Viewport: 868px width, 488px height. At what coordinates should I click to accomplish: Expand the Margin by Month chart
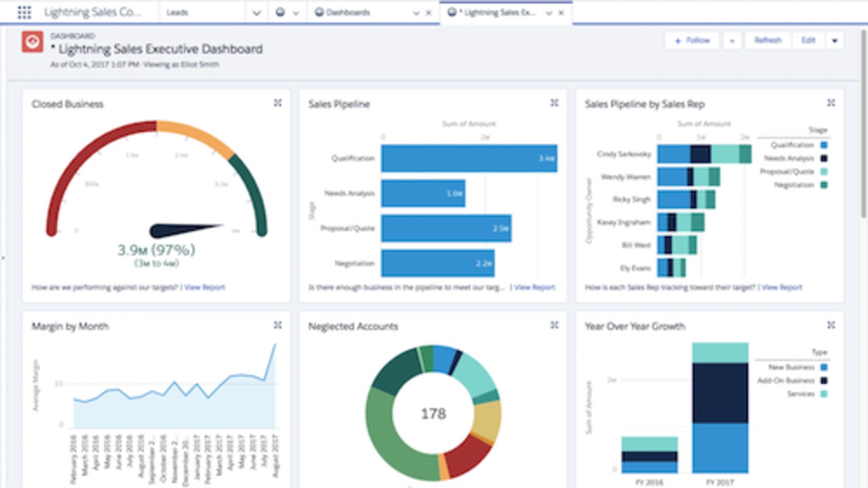pyautogui.click(x=277, y=325)
